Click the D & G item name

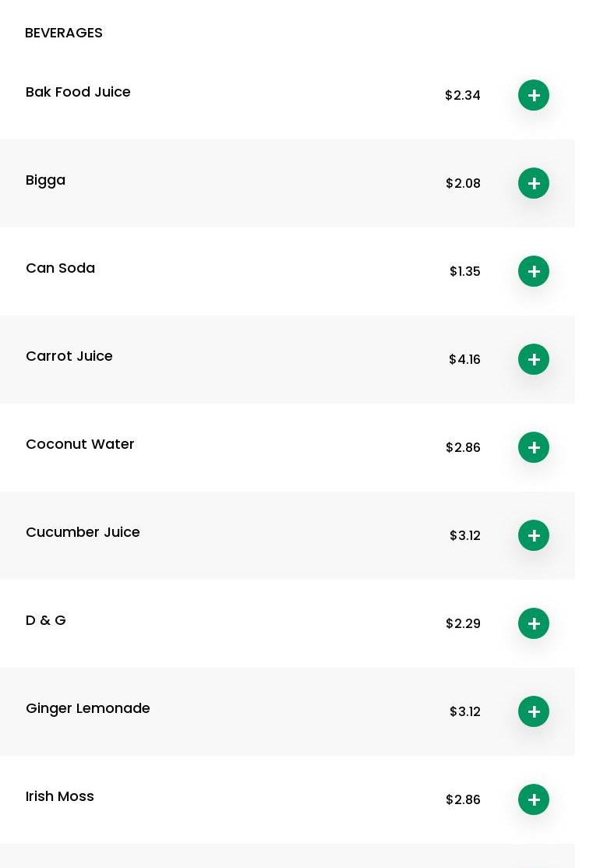point(46,620)
